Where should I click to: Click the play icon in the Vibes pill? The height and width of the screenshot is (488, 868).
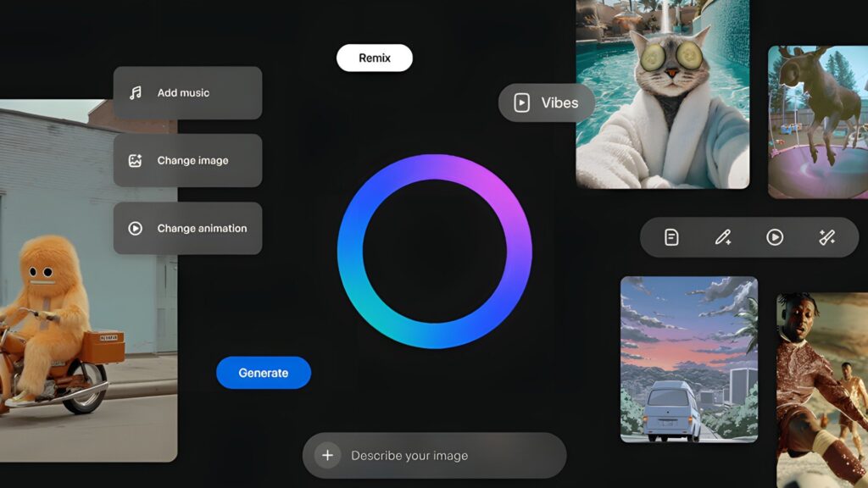[522, 103]
